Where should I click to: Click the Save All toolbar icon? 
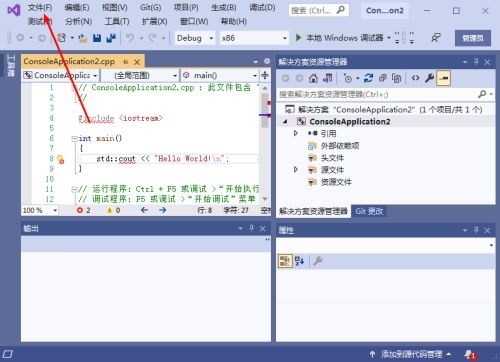click(111, 38)
